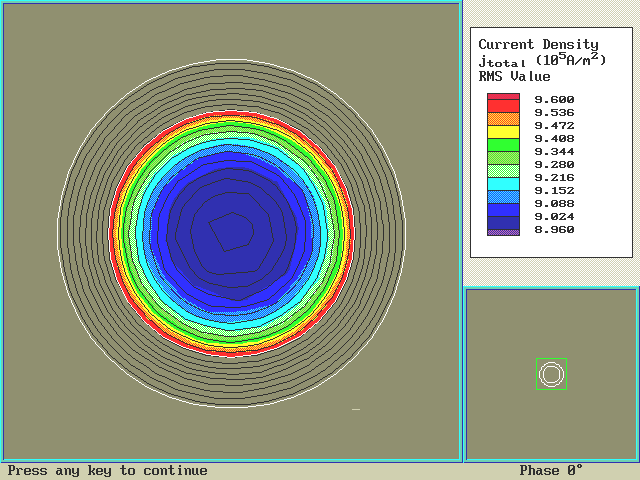Image resolution: width=640 pixels, height=480 pixels.
Task: Click the small white dash marker below circle
Action: (x=356, y=409)
